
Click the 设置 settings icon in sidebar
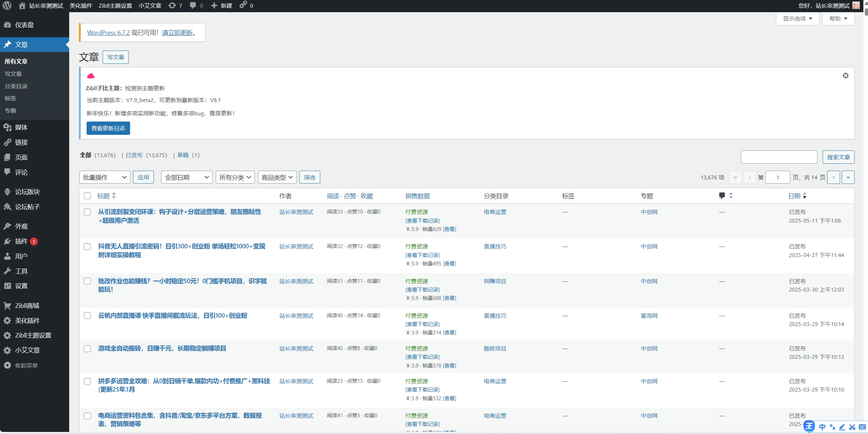[x=7, y=286]
